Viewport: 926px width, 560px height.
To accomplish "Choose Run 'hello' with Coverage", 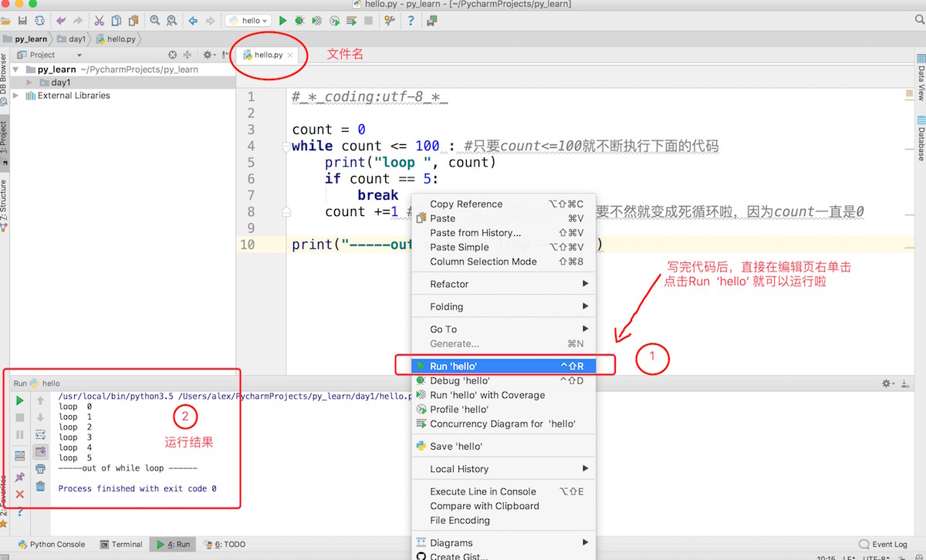I will (x=504, y=395).
